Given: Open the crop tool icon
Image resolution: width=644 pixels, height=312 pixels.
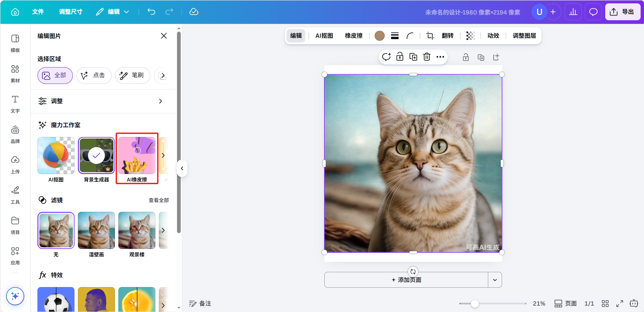Looking at the screenshot, I should (430, 36).
